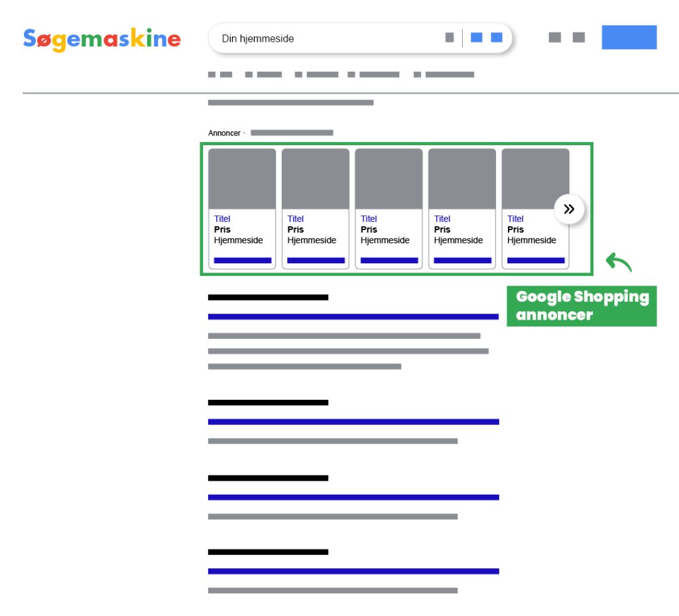679x616 pixels.
Task: Select the voice search icon
Action: [x=477, y=36]
